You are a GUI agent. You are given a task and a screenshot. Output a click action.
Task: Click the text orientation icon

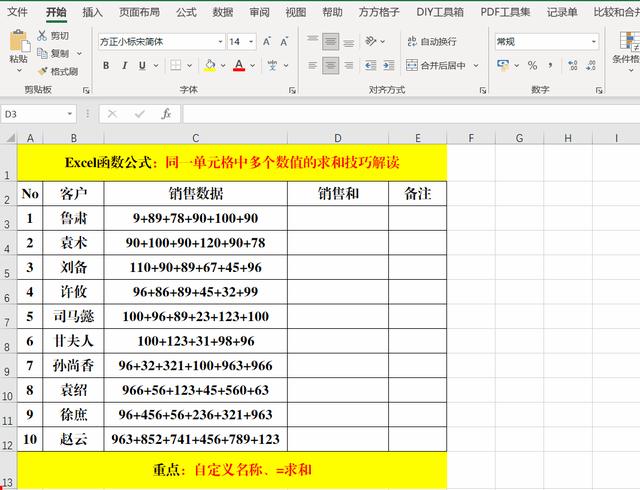[x=371, y=41]
